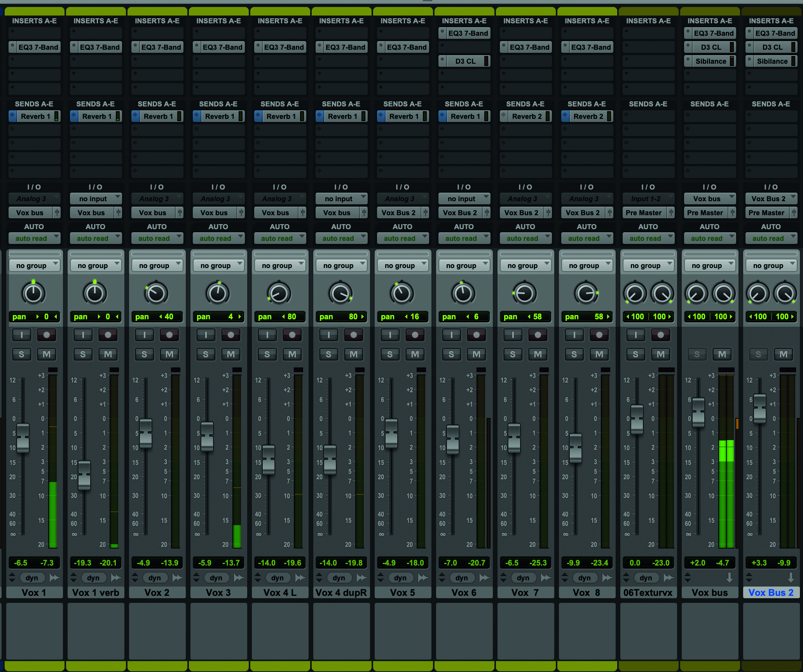Select the Vox Bus 2 track name

[x=771, y=592]
